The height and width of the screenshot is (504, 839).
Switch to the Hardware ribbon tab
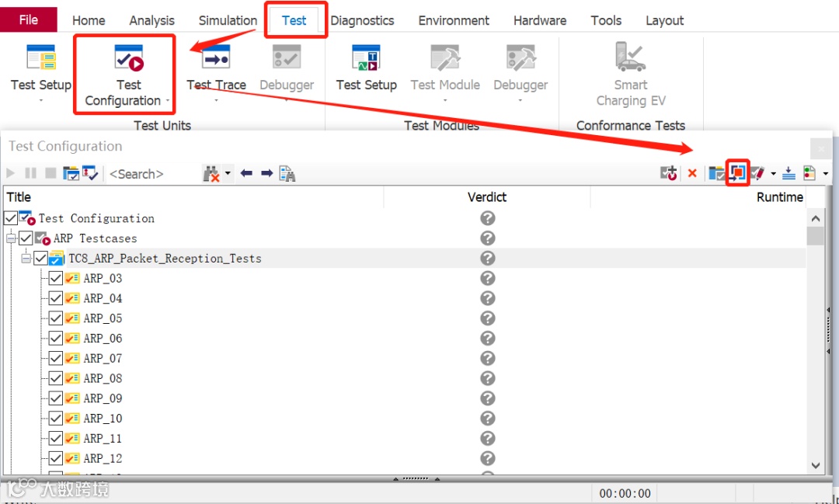[x=540, y=20]
